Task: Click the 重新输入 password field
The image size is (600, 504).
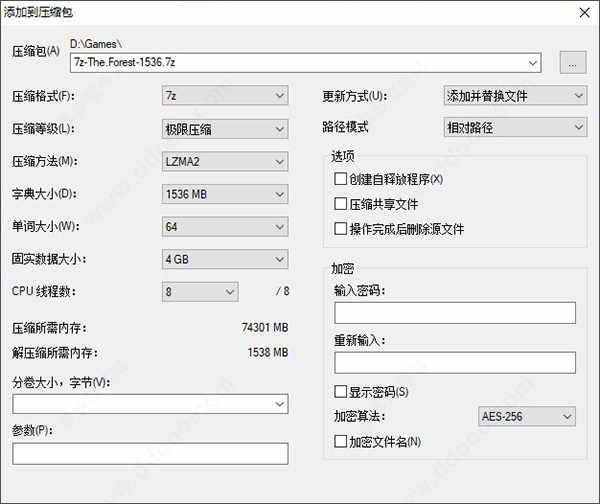Action: [x=455, y=362]
